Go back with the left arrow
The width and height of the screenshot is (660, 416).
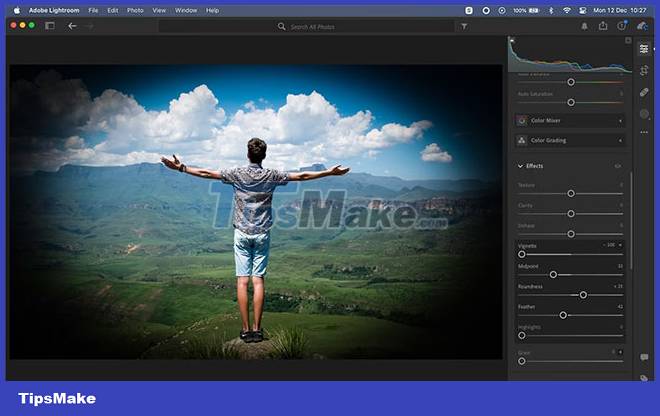[x=72, y=26]
